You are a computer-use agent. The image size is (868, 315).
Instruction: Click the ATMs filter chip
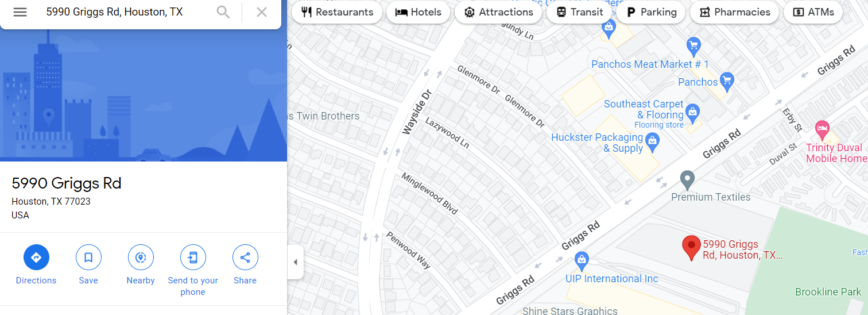(x=813, y=12)
